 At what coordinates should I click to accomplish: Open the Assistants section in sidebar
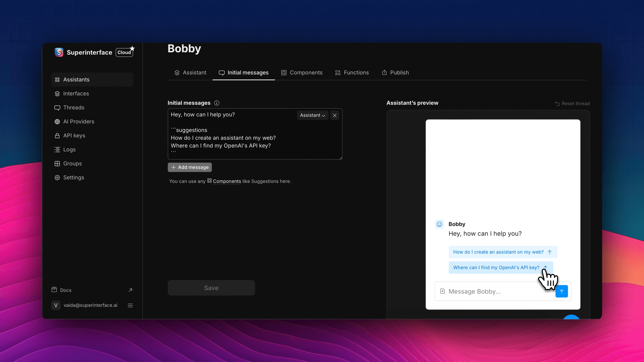click(76, 79)
